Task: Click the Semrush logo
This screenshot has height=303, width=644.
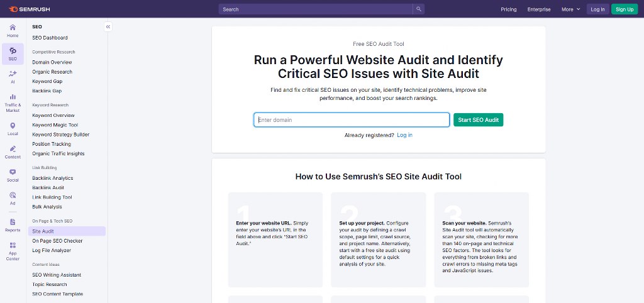Action: coord(29,9)
